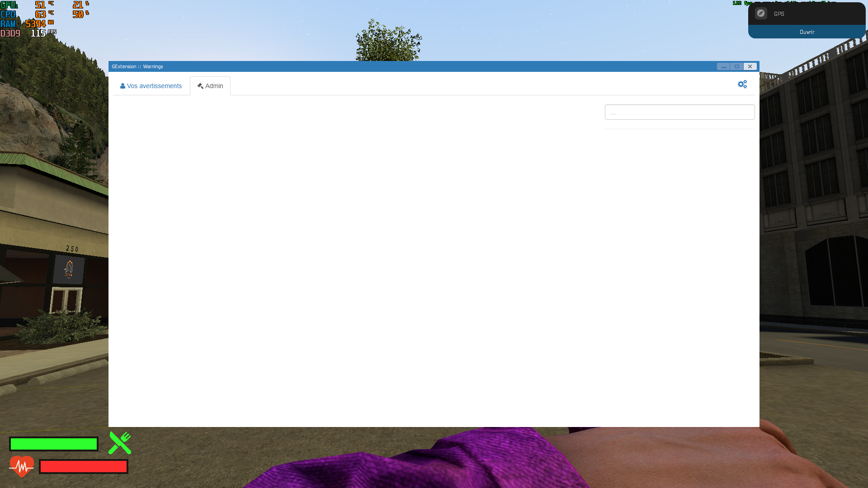Viewport: 868px width, 488px height.
Task: Click the RAM usage overlay value
Action: pyautogui.click(x=36, y=24)
